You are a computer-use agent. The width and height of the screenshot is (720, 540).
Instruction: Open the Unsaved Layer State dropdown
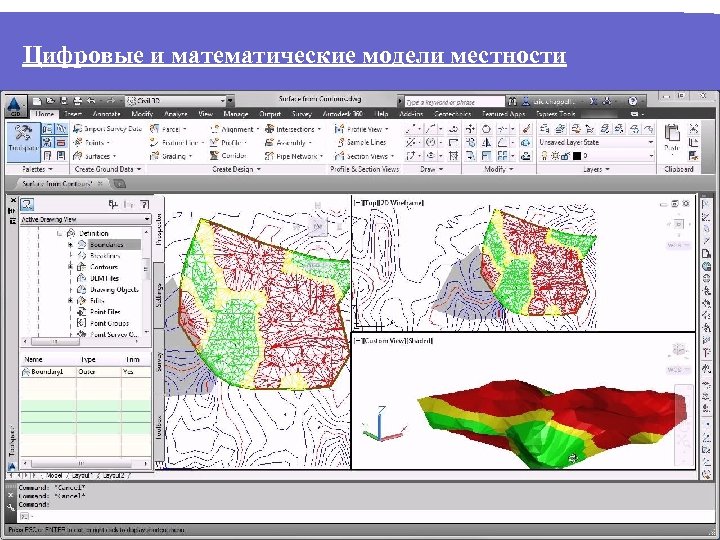coord(596,142)
